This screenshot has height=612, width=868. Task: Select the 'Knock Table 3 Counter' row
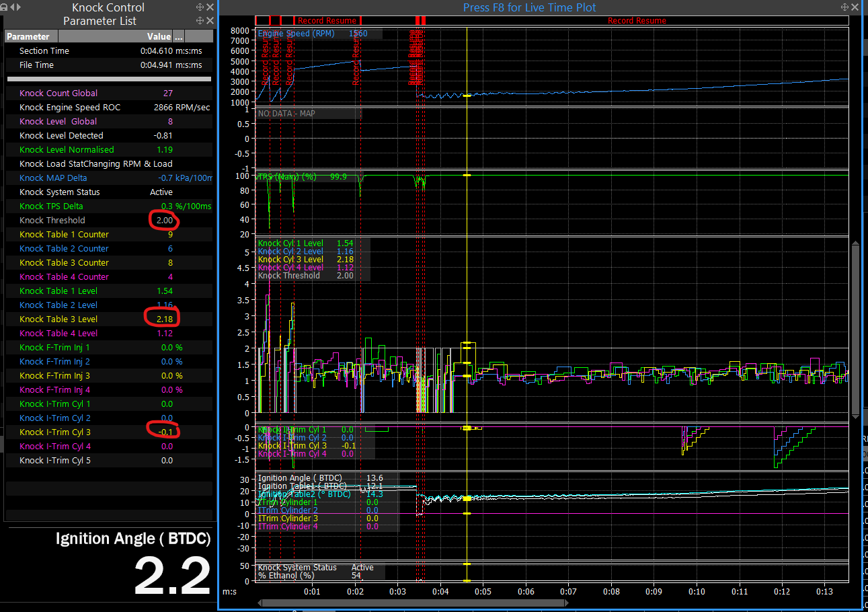(109, 263)
